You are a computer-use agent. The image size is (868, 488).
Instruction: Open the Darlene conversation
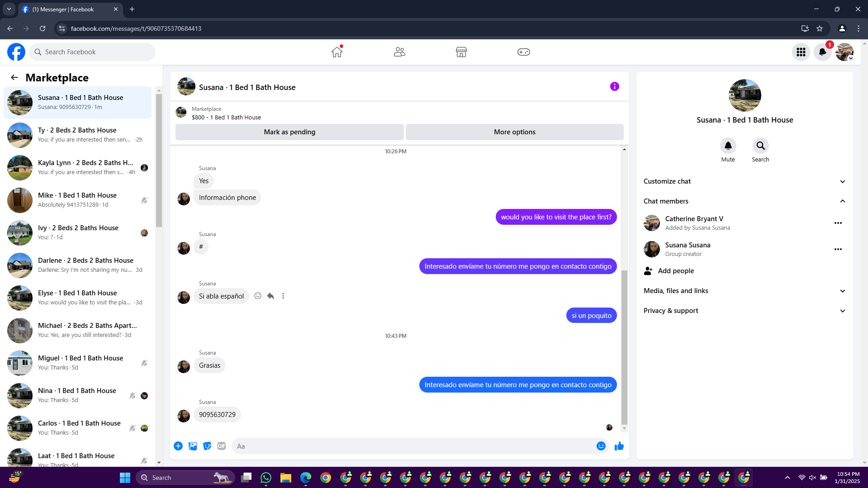[x=78, y=265]
